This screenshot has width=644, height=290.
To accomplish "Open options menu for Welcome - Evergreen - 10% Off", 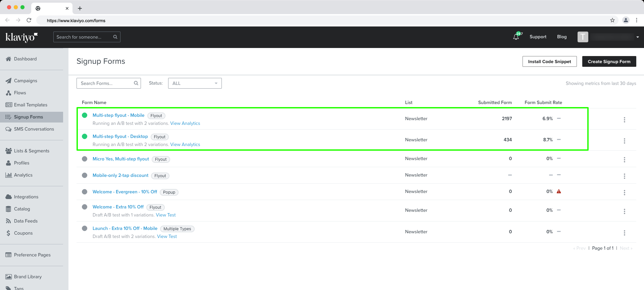I will tap(625, 193).
